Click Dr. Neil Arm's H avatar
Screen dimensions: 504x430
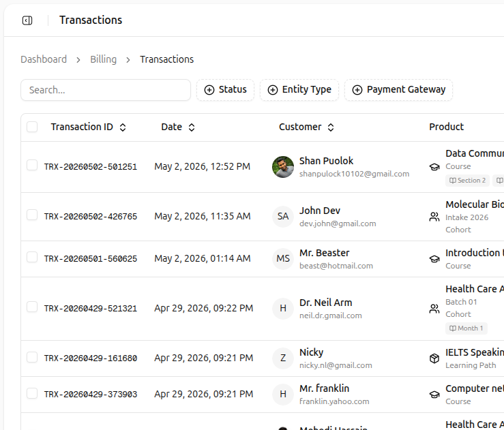[x=283, y=309]
